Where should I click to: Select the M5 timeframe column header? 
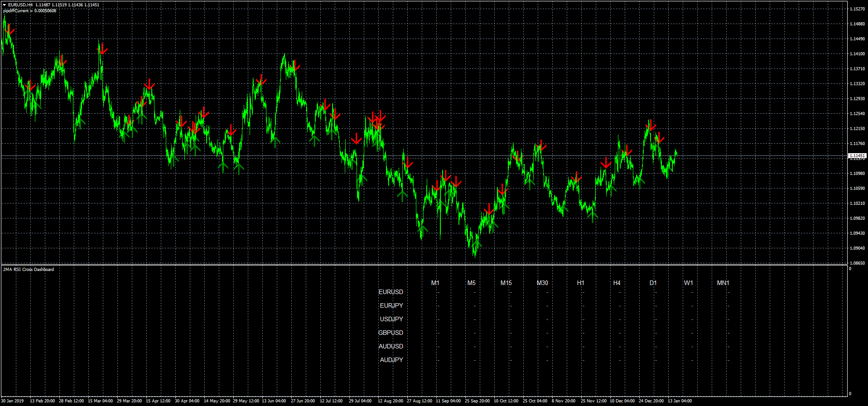[472, 283]
